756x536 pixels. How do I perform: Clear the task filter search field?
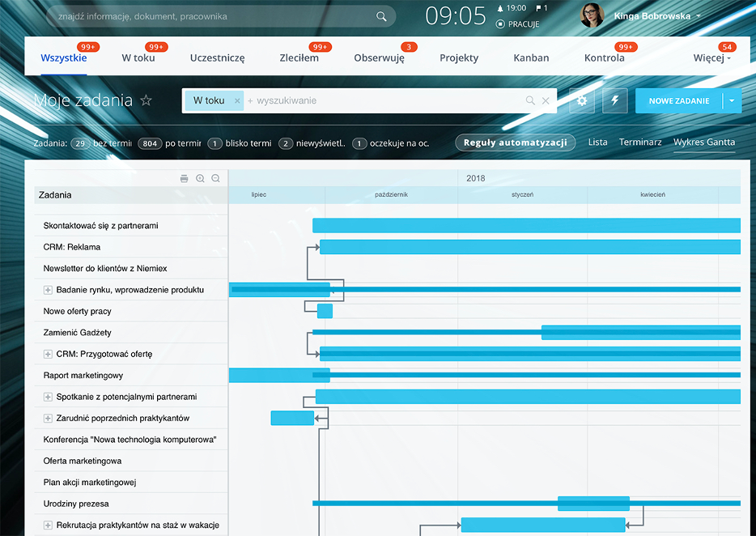(546, 100)
